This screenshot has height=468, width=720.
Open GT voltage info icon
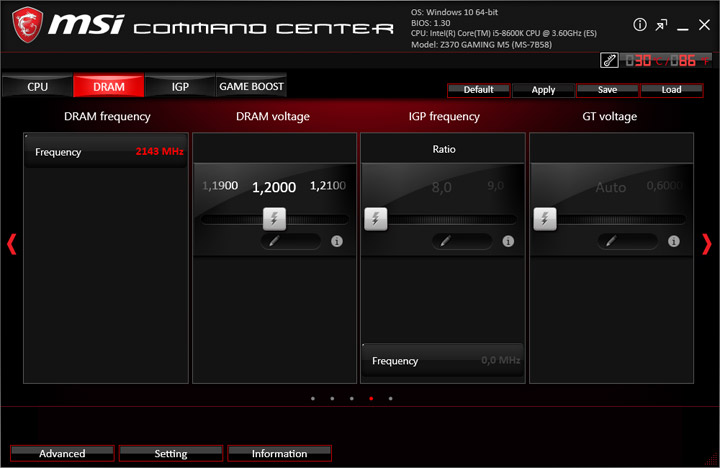[674, 241]
